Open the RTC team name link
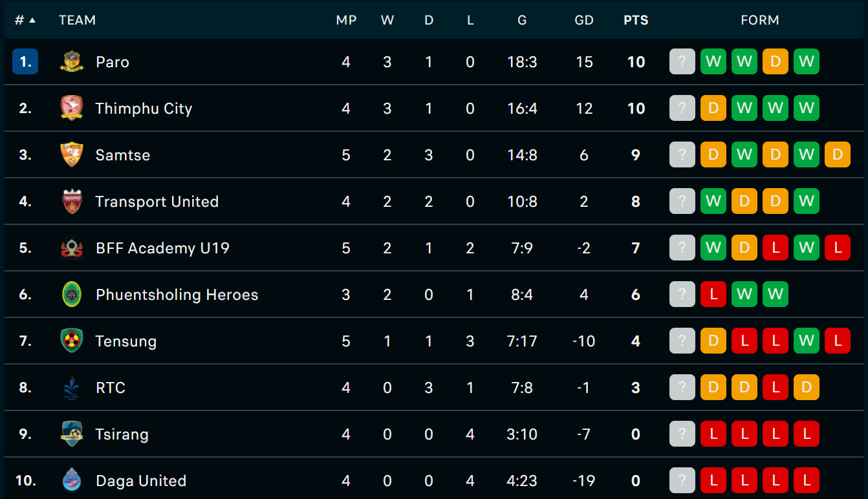 tap(111, 388)
